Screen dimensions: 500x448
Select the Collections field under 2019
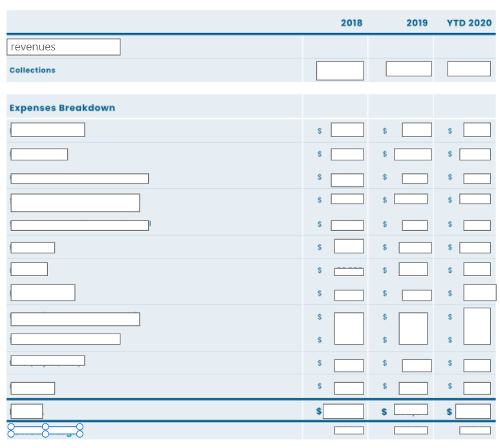tap(409, 69)
